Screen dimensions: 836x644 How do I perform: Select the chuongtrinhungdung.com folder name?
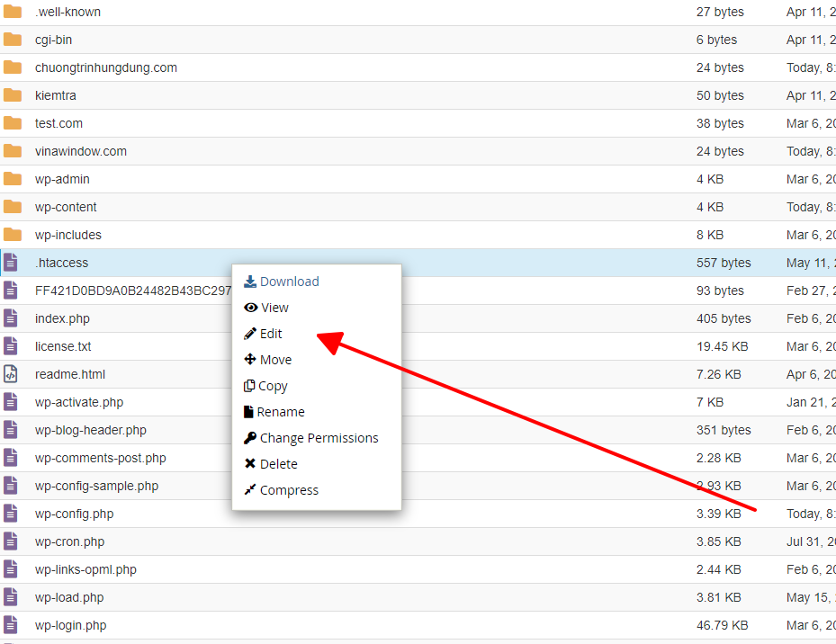(x=106, y=67)
